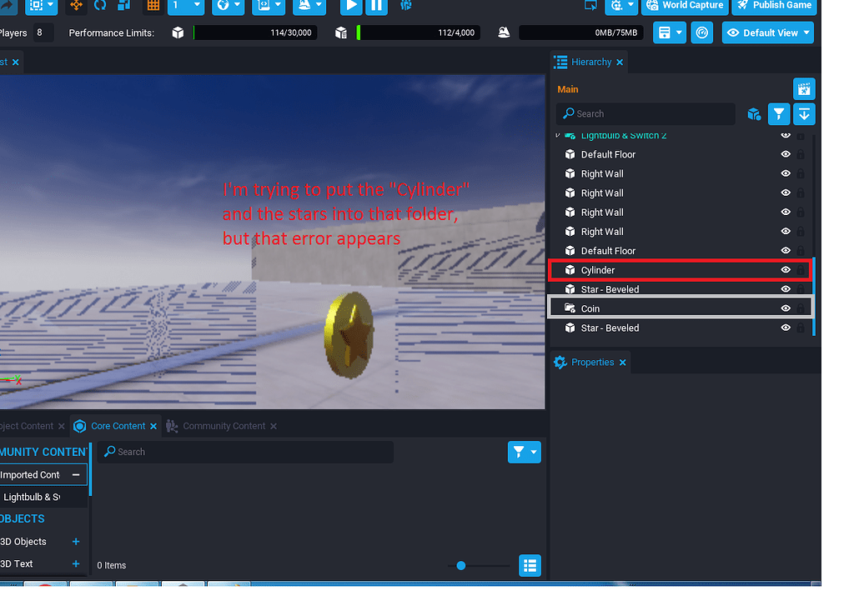Click the multiplayer preview icon
Screen dimensions: 854x616
406,6
